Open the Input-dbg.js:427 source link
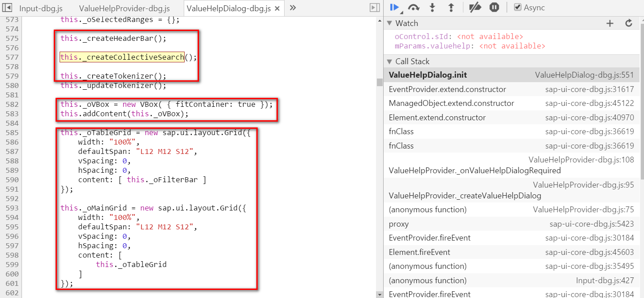This screenshot has height=298, width=644. (x=605, y=281)
